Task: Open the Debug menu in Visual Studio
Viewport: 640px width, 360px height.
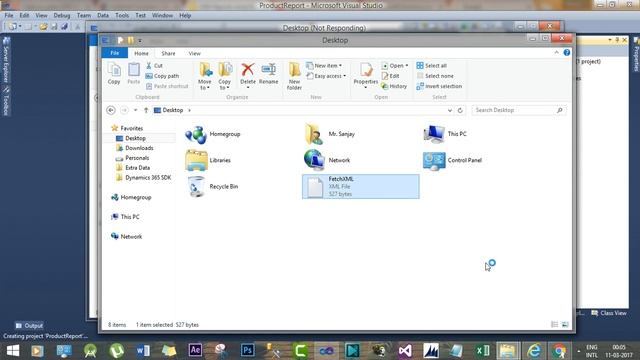Action: (x=62, y=16)
